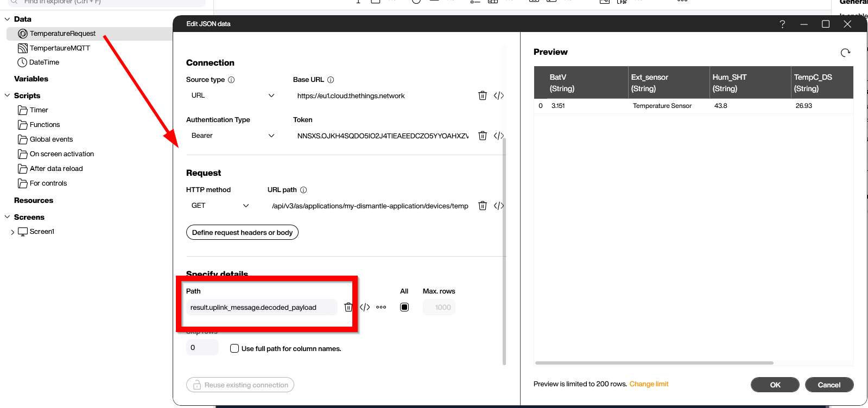Screen dimensions: 868x408
Task: Click Reuse existing connection button
Action: [x=240, y=385]
